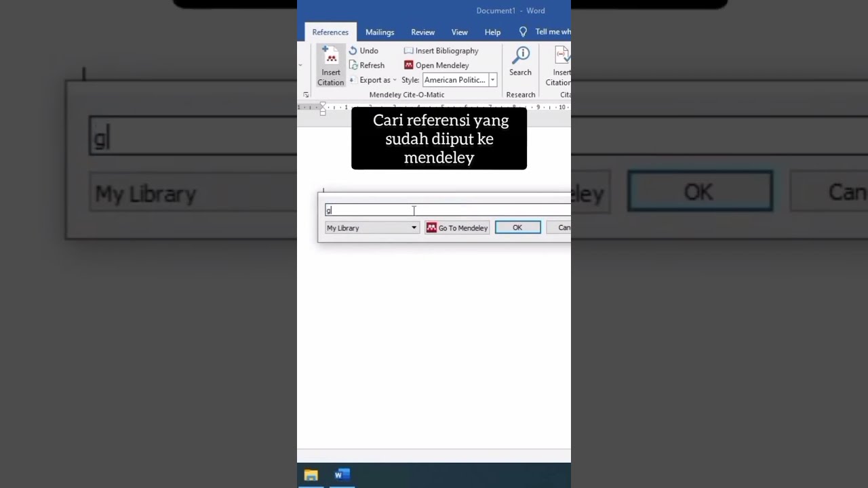This screenshot has width=868, height=488.
Task: Click the Word icon in the taskbar
Action: [x=342, y=474]
